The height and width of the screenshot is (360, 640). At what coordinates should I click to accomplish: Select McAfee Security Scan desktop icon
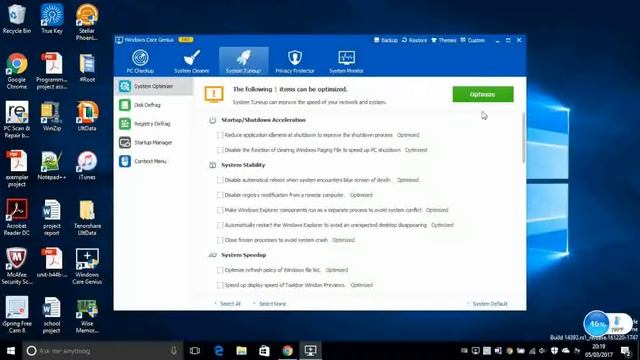[17, 266]
